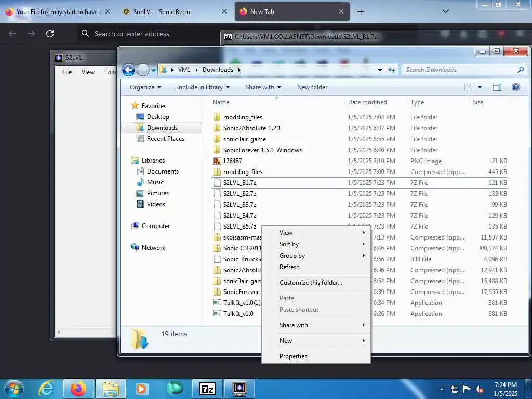The height and width of the screenshot is (399, 532).
Task: Click the Explorer help icon
Action: coord(516,87)
